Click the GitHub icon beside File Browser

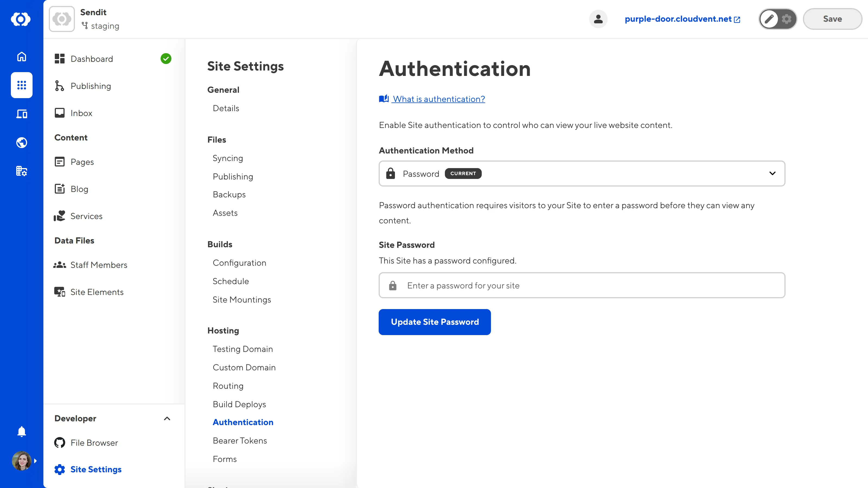pyautogui.click(x=60, y=442)
